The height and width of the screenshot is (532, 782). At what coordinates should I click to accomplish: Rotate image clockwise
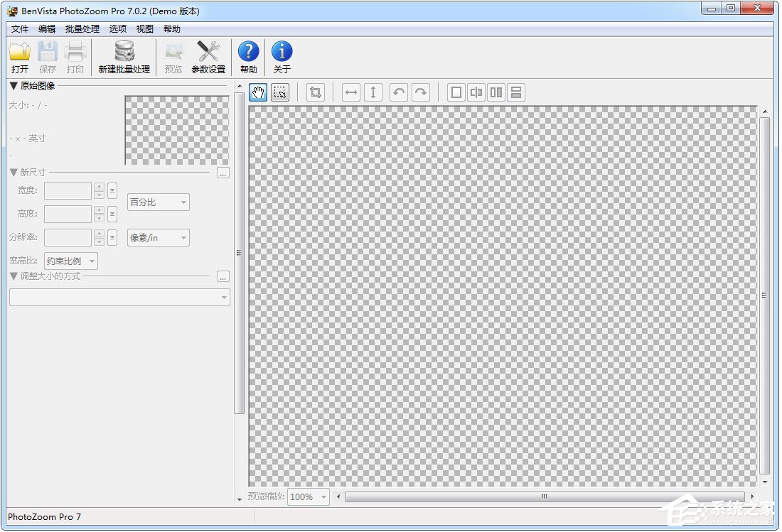coord(421,92)
